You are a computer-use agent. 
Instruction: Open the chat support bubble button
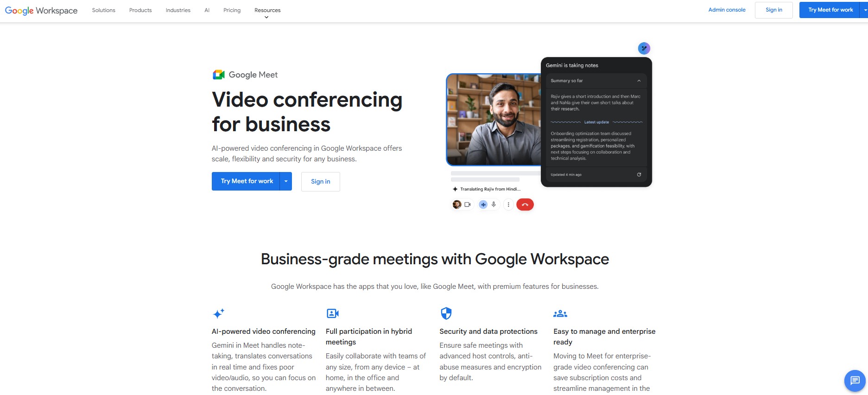[855, 381]
